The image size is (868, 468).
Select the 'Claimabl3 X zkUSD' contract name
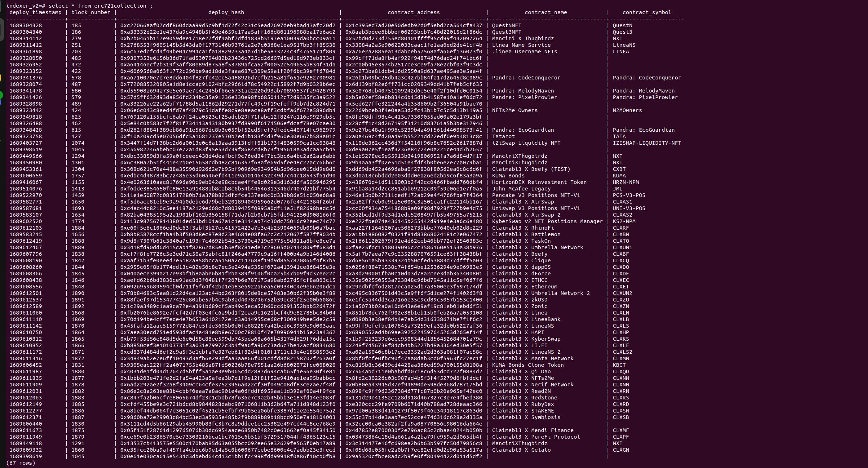(x=520, y=300)
